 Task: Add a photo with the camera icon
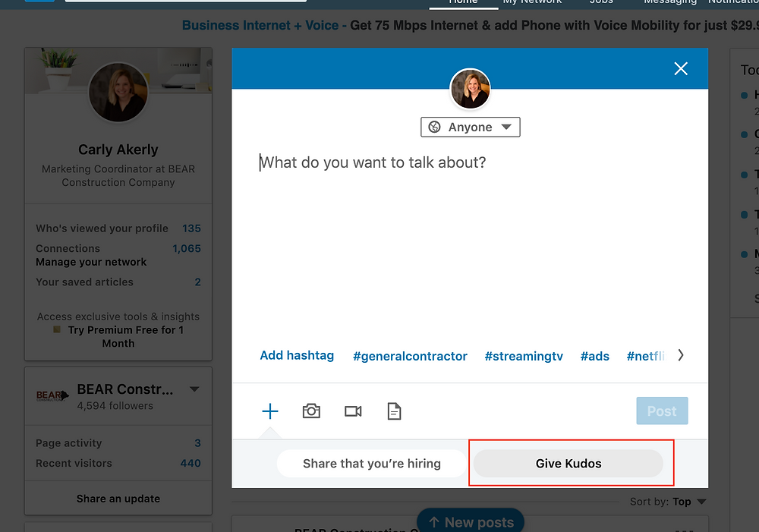(311, 411)
